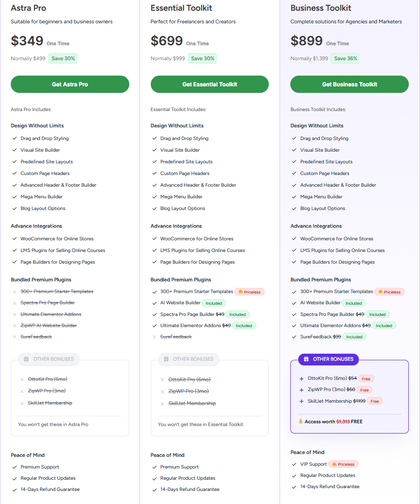Click checkmark beside VIP Support
Viewport: 420px width, 504px height.
coord(294,464)
